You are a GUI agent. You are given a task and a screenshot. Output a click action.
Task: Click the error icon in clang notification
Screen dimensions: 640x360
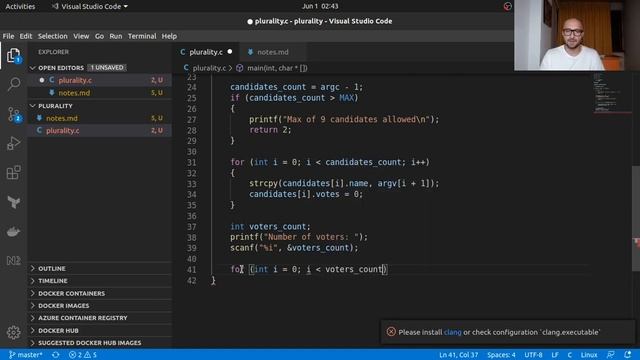[x=391, y=332]
